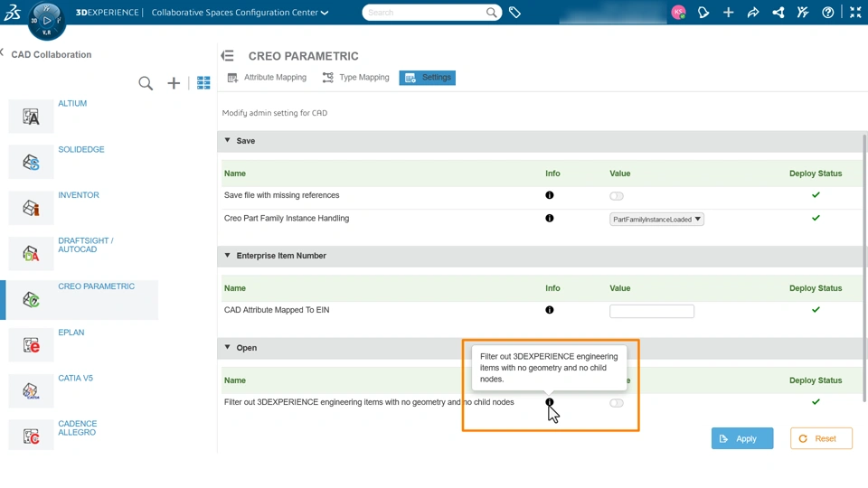Collapse the Enterprise Item Number section
868x488 pixels.
pyautogui.click(x=228, y=256)
